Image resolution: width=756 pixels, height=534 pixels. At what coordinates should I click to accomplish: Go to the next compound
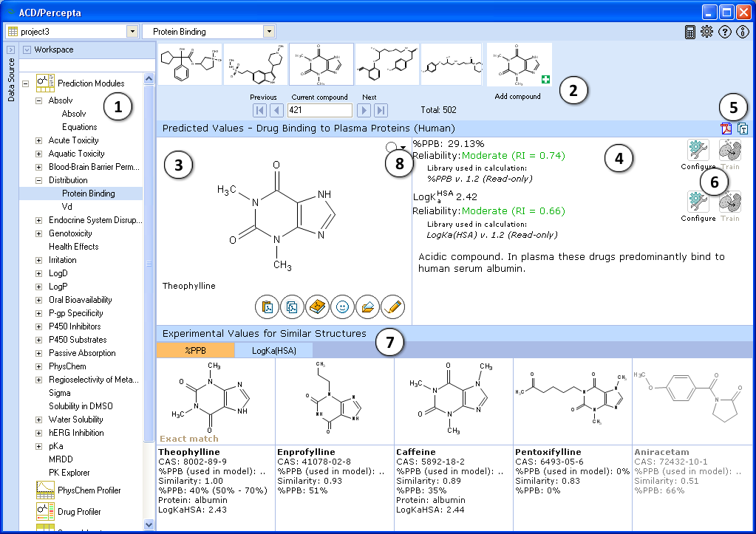364,110
